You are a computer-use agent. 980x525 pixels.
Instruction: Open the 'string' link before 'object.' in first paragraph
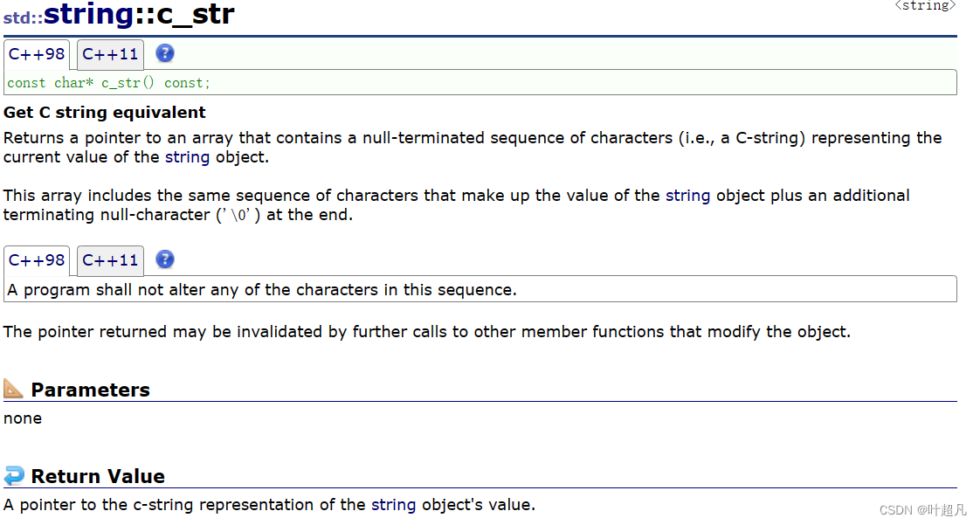tap(187, 157)
